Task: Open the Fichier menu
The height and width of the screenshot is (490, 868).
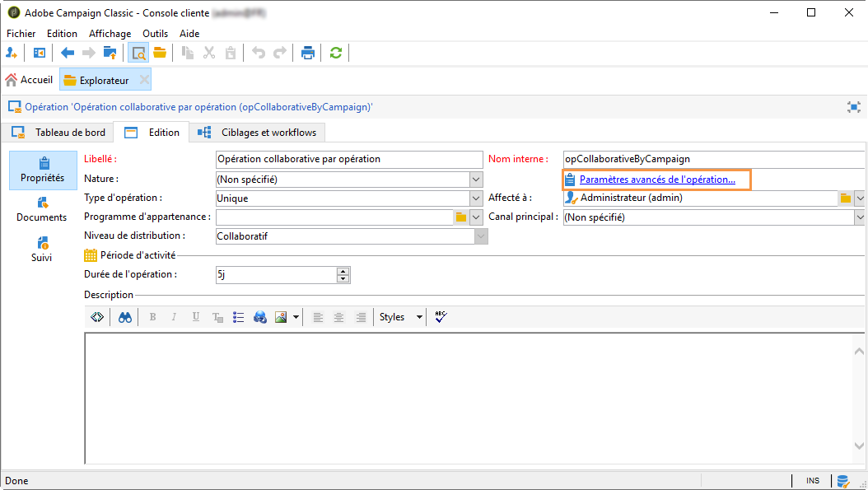Action: pos(21,34)
